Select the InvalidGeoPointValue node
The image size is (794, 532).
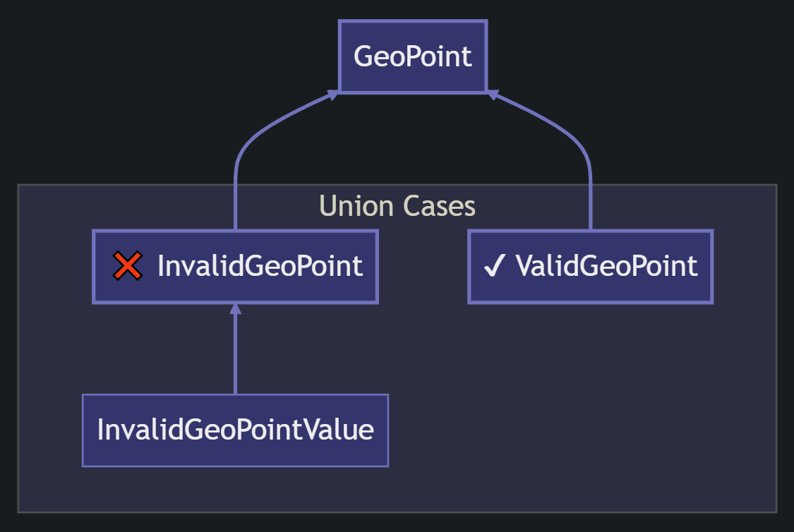235,430
